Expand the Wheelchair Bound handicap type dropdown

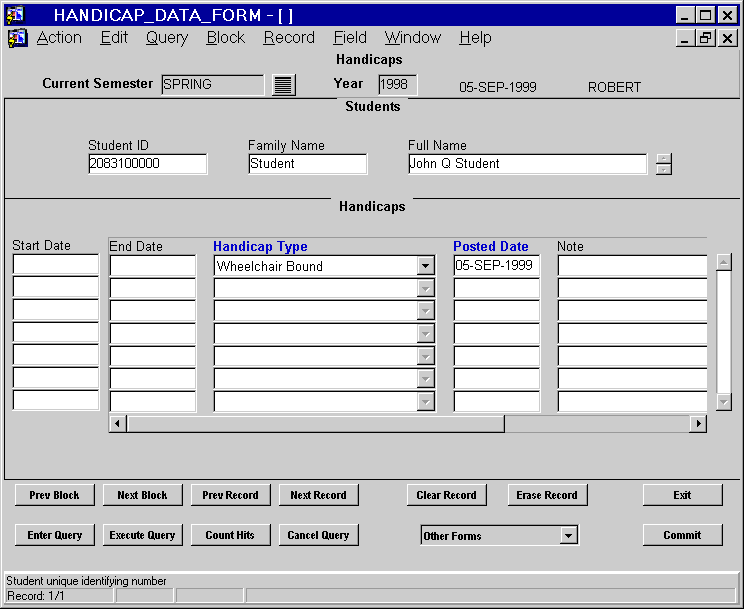click(x=426, y=266)
